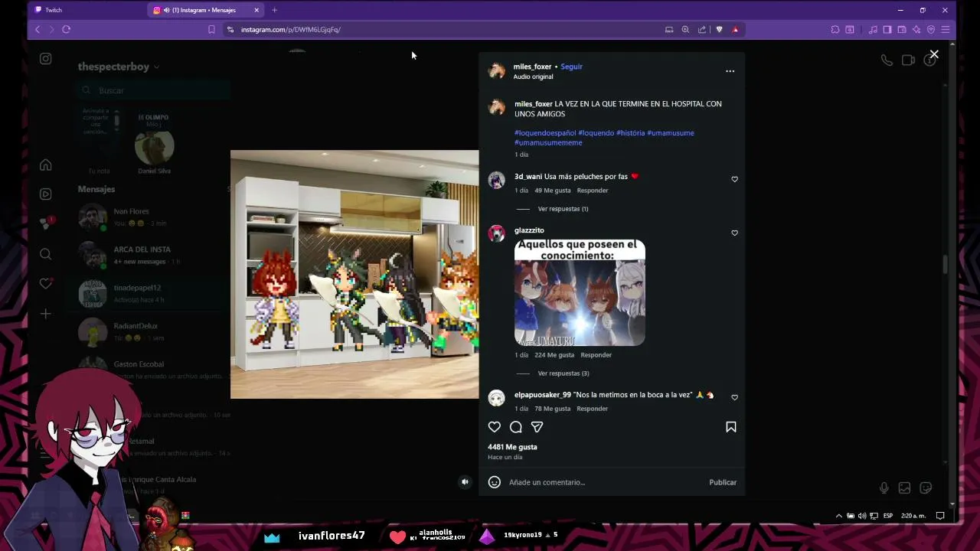Reply to glazzzito comment
The width and height of the screenshot is (980, 551).
596,355
